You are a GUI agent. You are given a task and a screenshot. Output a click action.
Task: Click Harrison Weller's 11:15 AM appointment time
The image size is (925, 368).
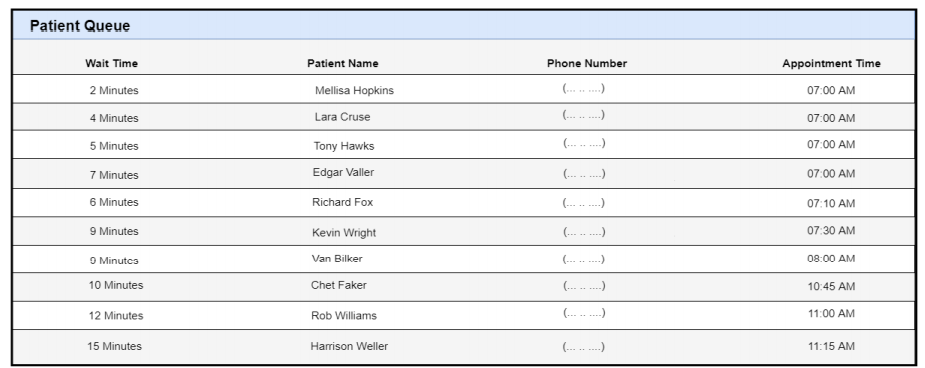(831, 346)
